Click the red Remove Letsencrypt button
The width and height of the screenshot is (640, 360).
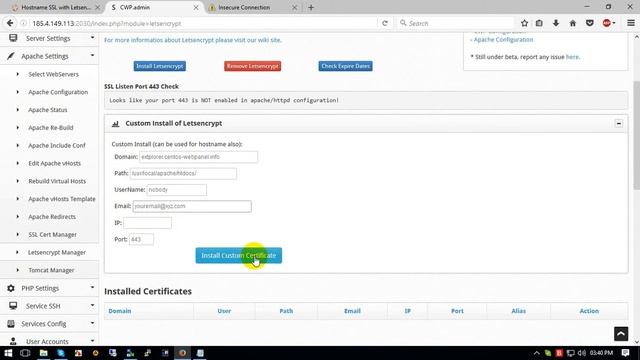(252, 66)
